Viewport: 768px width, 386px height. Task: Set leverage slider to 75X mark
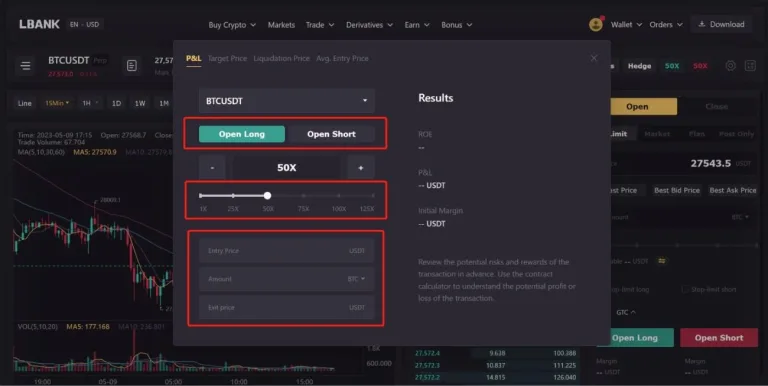(303, 195)
